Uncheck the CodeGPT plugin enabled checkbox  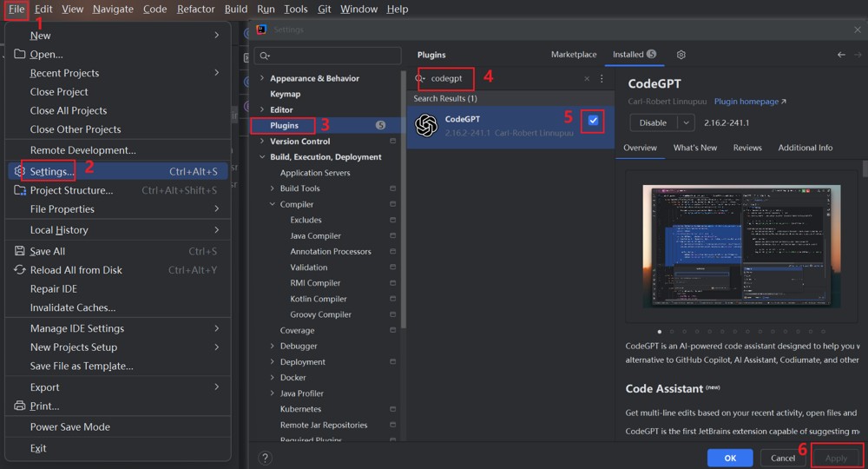tap(593, 121)
